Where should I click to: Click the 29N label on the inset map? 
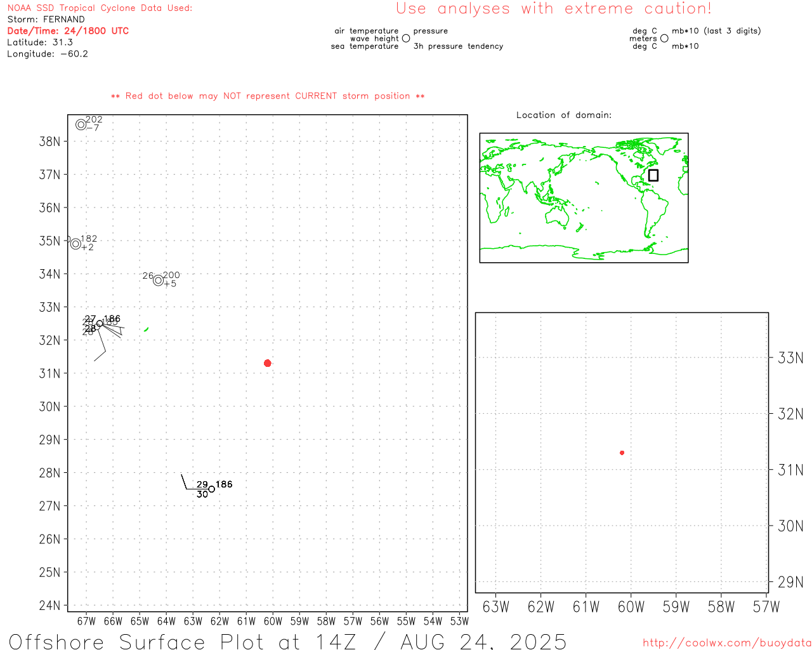coord(790,582)
